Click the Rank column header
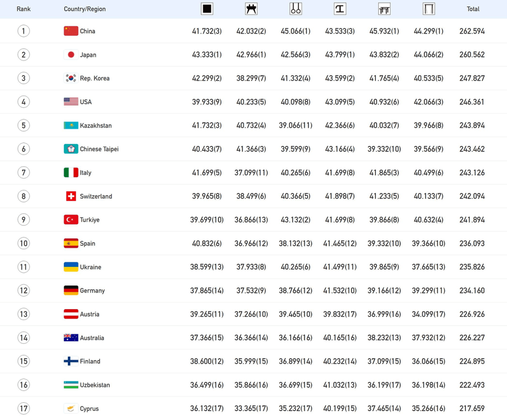This screenshot has height=420, width=507. [x=23, y=9]
